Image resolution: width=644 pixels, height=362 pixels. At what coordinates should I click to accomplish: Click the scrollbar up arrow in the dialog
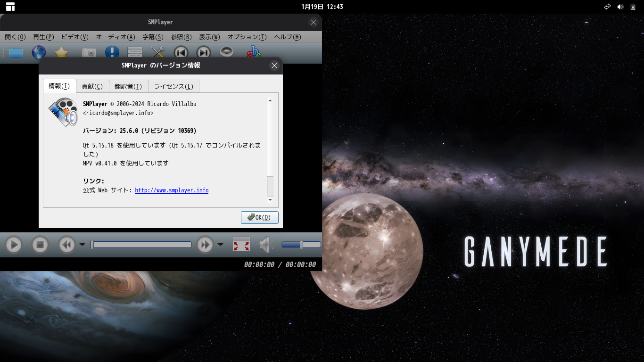(270, 100)
